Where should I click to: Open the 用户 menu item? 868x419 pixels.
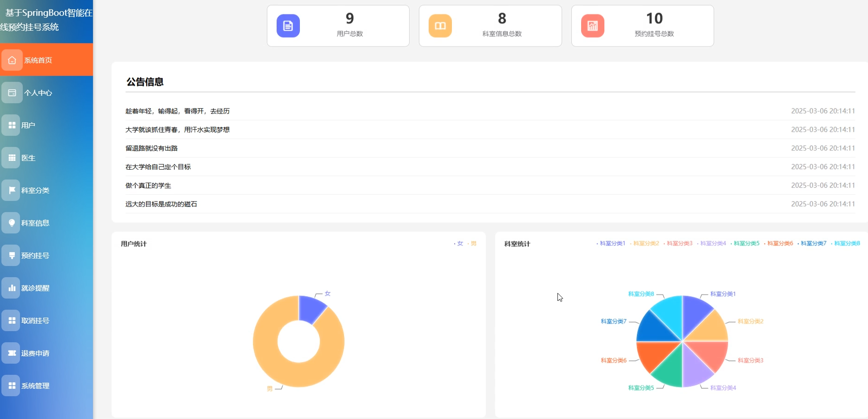click(46, 125)
